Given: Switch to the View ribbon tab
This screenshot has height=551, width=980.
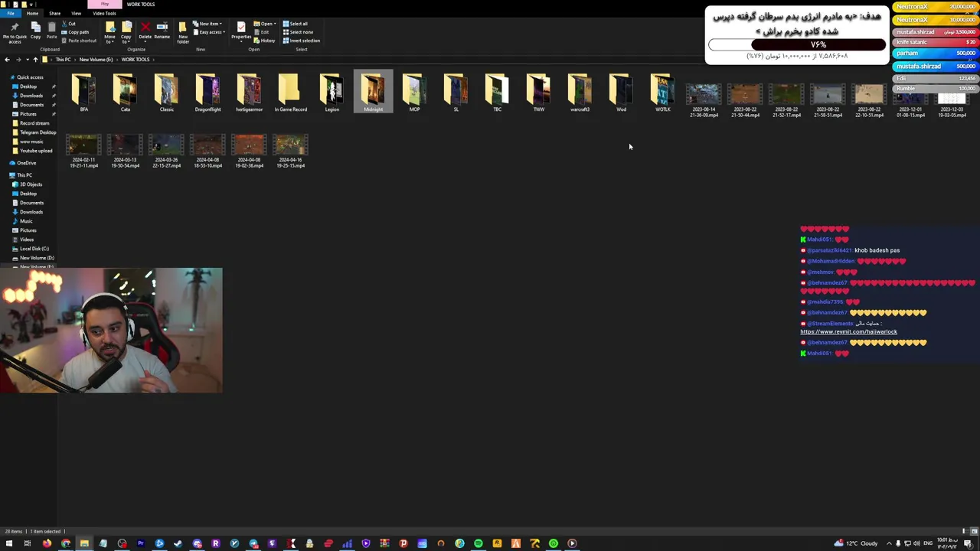Looking at the screenshot, I should (x=76, y=13).
